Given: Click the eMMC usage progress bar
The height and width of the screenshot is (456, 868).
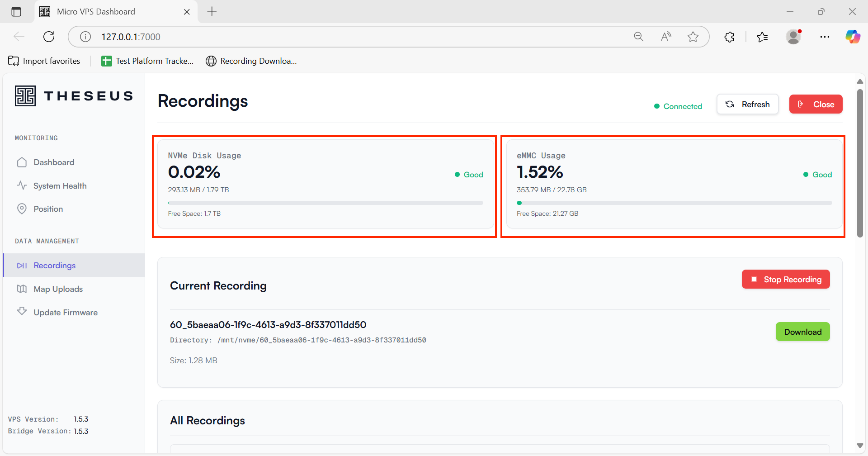Looking at the screenshot, I should click(x=674, y=203).
